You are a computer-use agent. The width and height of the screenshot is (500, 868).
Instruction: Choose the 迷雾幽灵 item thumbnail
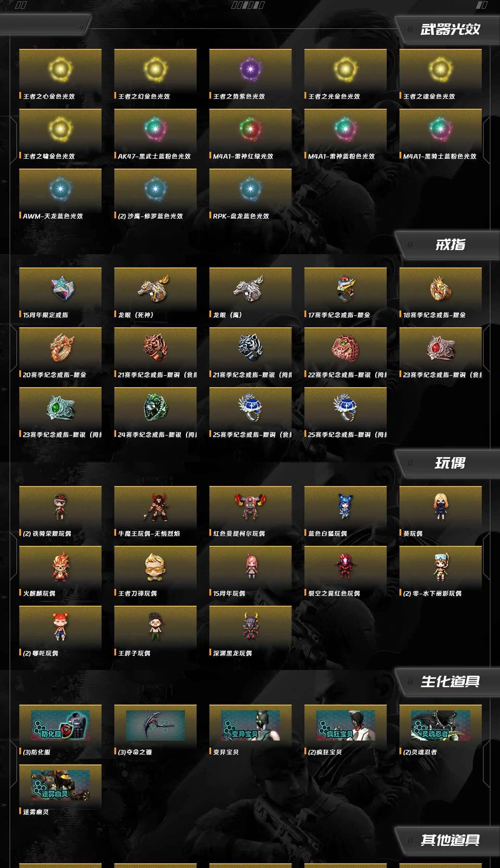60,785
